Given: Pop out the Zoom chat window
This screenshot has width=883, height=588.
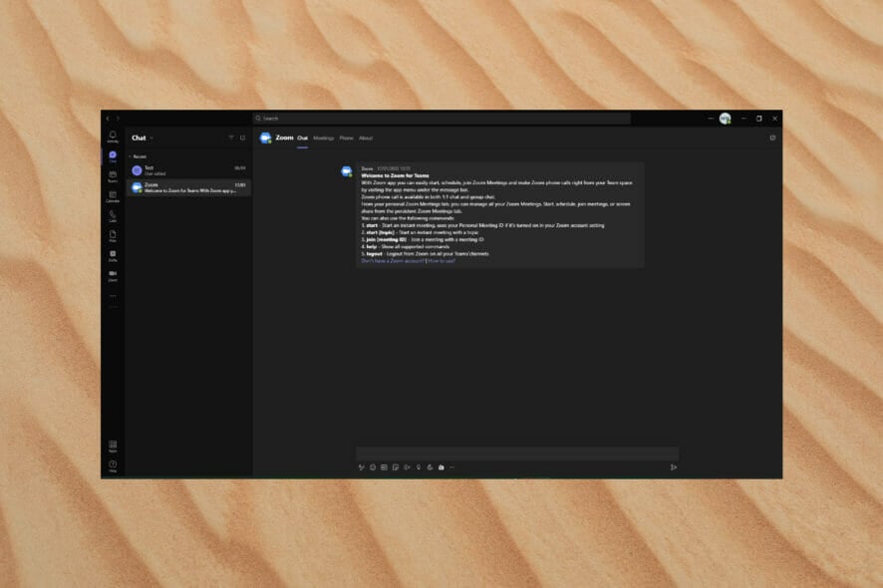Looking at the screenshot, I should coord(772,138).
